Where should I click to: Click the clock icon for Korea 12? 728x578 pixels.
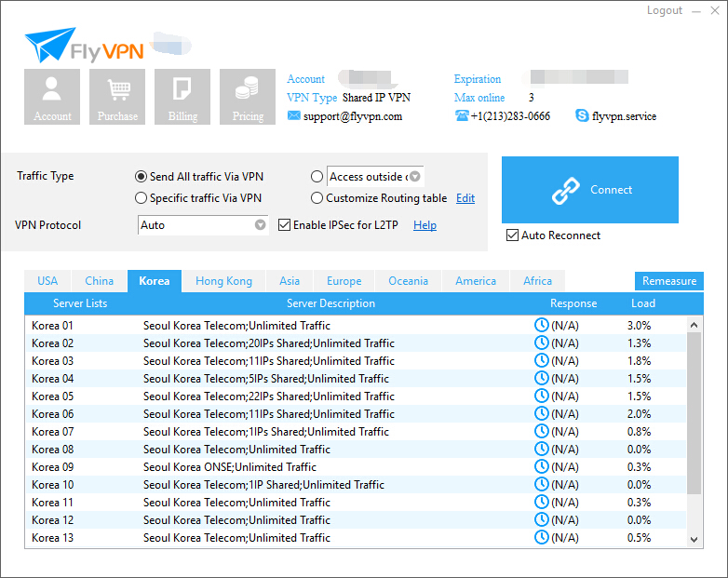coord(542,519)
